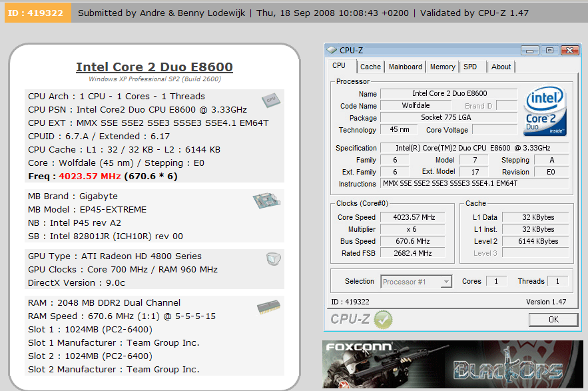
Task: Click the Cores count field
Action: click(x=497, y=281)
